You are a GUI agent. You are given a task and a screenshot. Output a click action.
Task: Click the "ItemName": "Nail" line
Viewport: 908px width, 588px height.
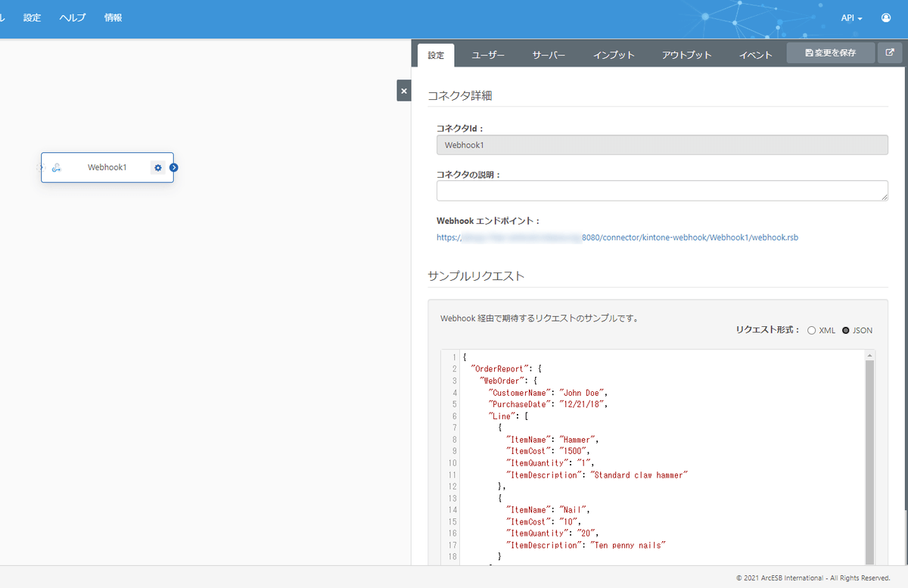547,510
